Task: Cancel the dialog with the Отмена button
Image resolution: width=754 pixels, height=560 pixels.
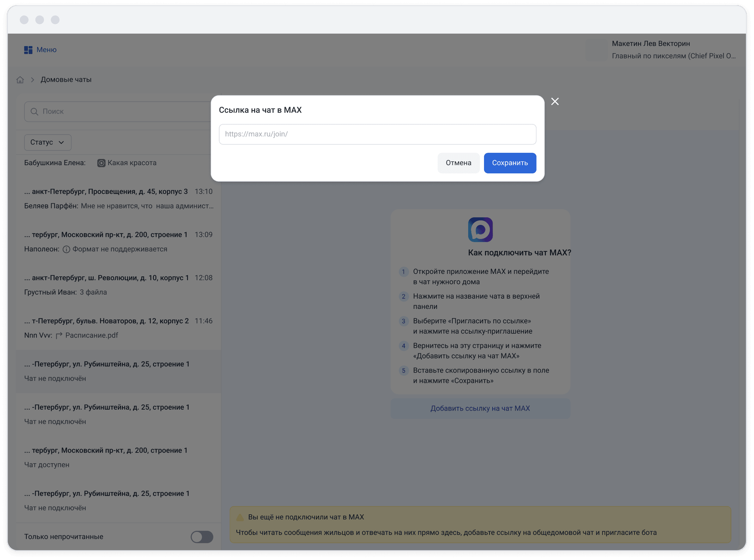Action: tap(459, 163)
